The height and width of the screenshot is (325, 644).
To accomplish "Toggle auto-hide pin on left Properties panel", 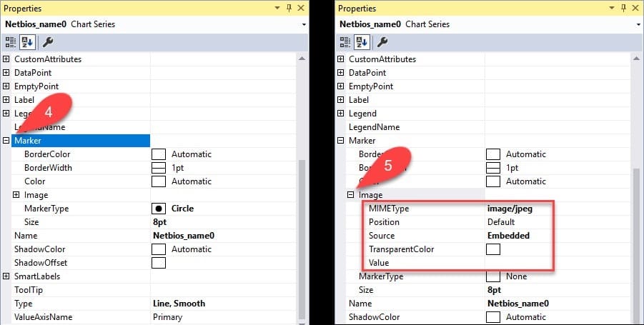I will [289, 8].
